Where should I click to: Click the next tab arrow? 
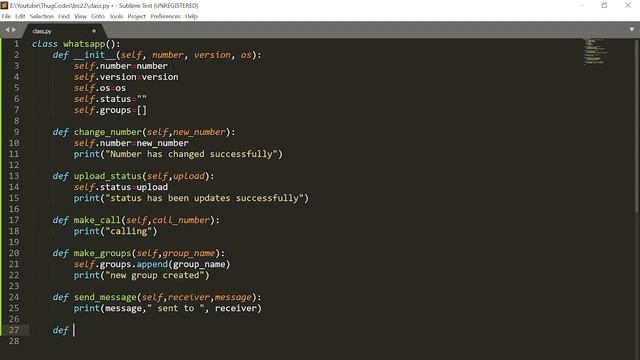click(14, 30)
